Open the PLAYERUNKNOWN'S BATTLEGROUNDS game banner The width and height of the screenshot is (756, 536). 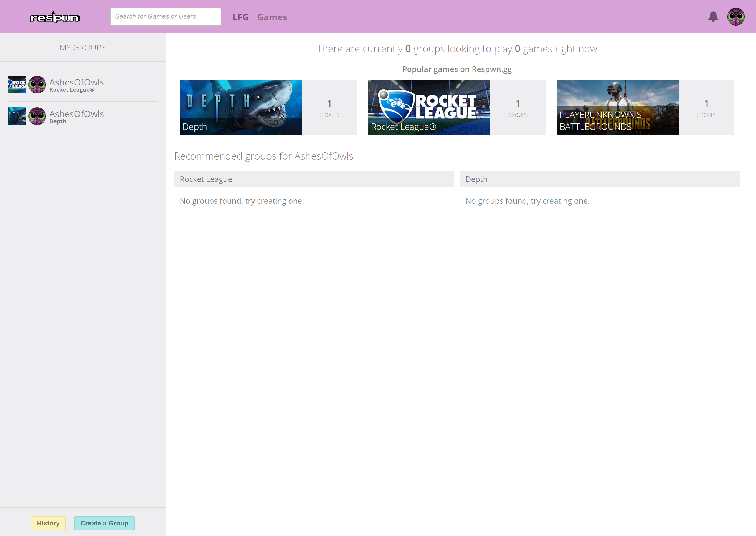point(617,107)
